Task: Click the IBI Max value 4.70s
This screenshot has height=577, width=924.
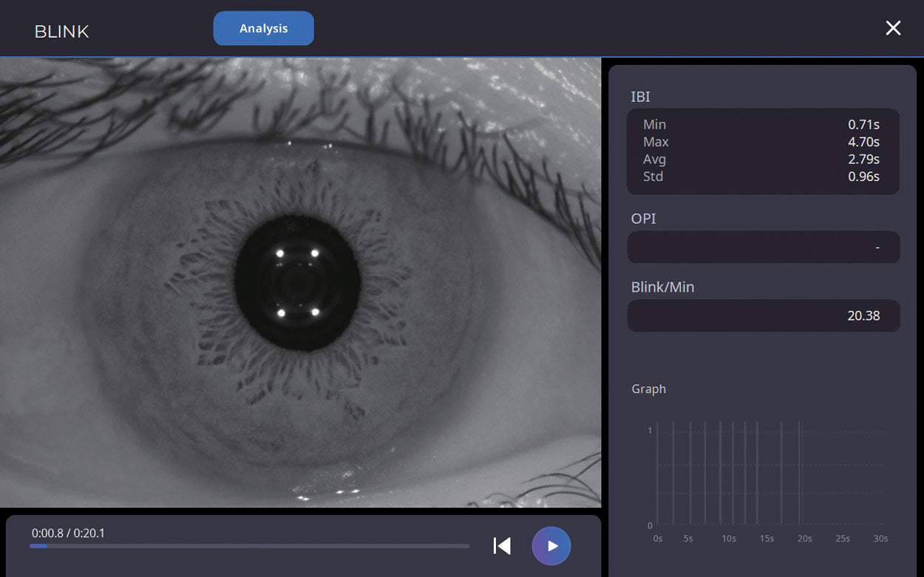Action: pyautogui.click(x=863, y=142)
